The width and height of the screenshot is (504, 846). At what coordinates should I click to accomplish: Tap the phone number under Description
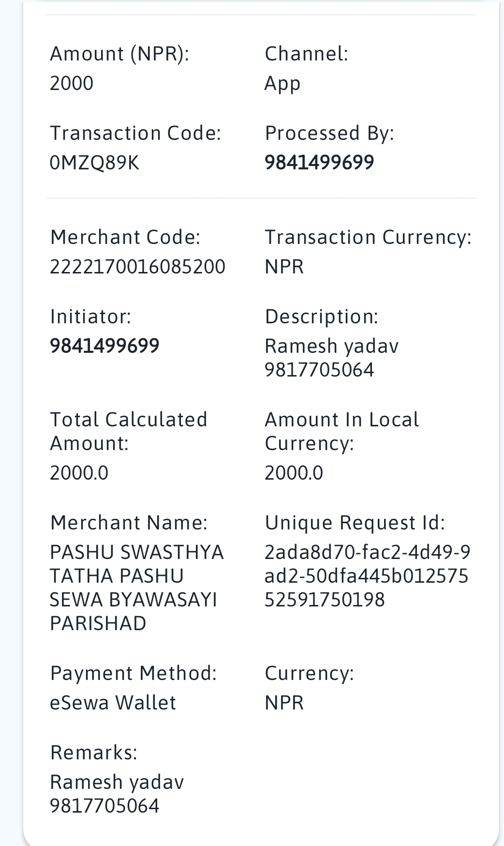click(319, 370)
